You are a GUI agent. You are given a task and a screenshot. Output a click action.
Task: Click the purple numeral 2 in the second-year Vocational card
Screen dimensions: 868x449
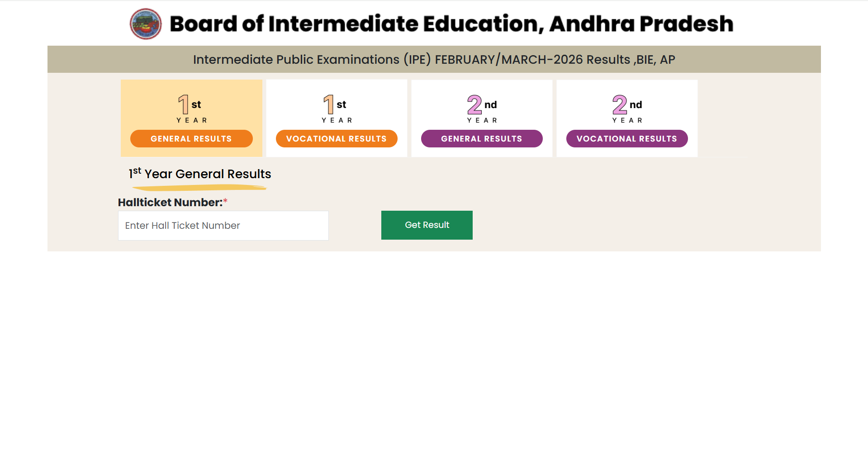tap(619, 104)
